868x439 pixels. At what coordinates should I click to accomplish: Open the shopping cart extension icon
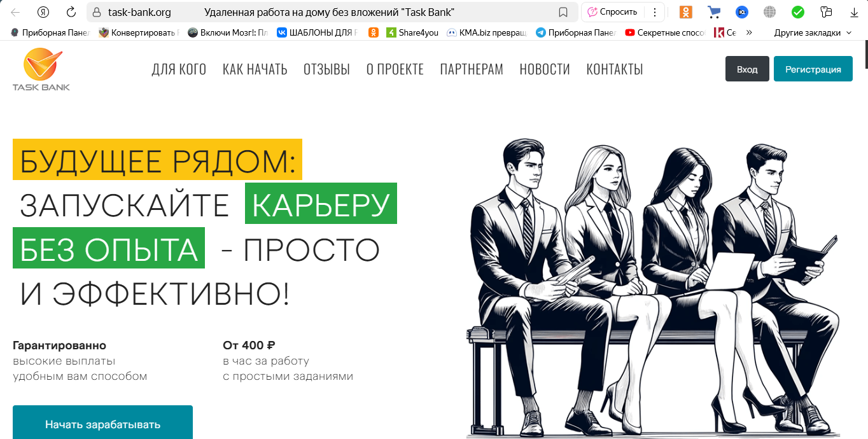click(x=714, y=12)
